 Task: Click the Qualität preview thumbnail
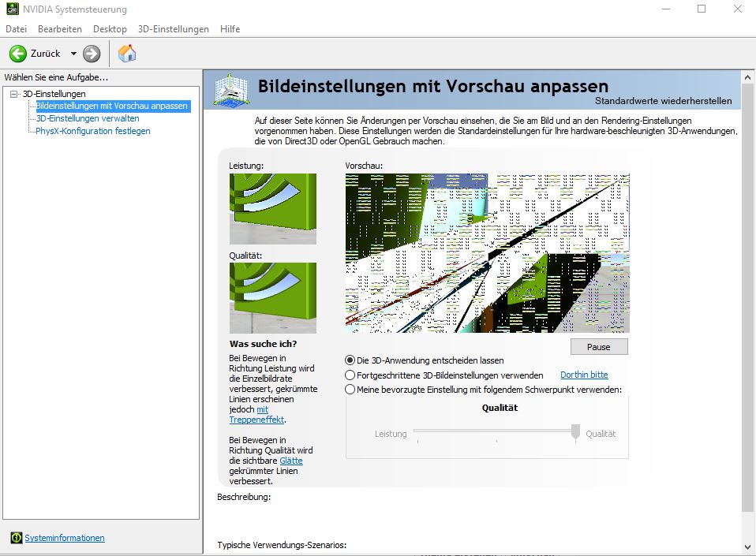click(273, 298)
